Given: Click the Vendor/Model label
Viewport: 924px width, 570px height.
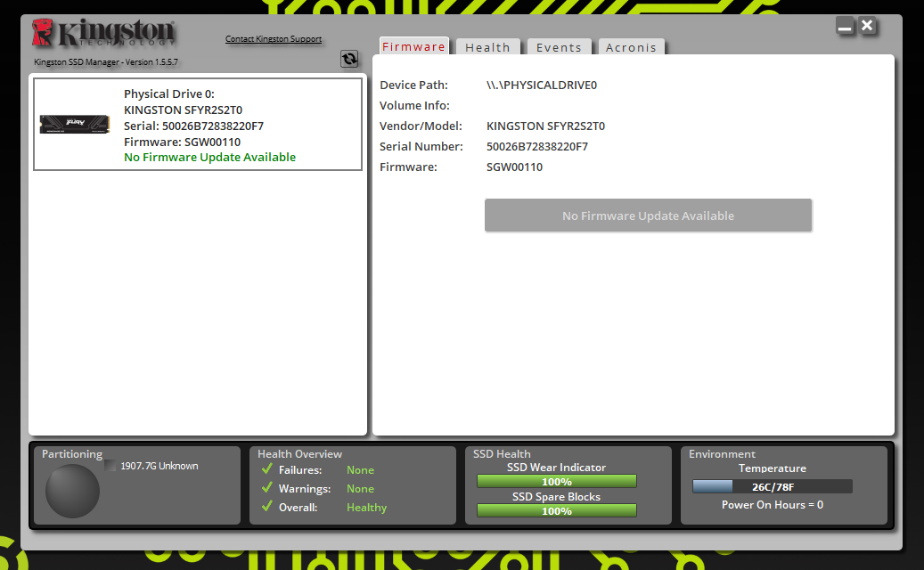Looking at the screenshot, I should 421,126.
